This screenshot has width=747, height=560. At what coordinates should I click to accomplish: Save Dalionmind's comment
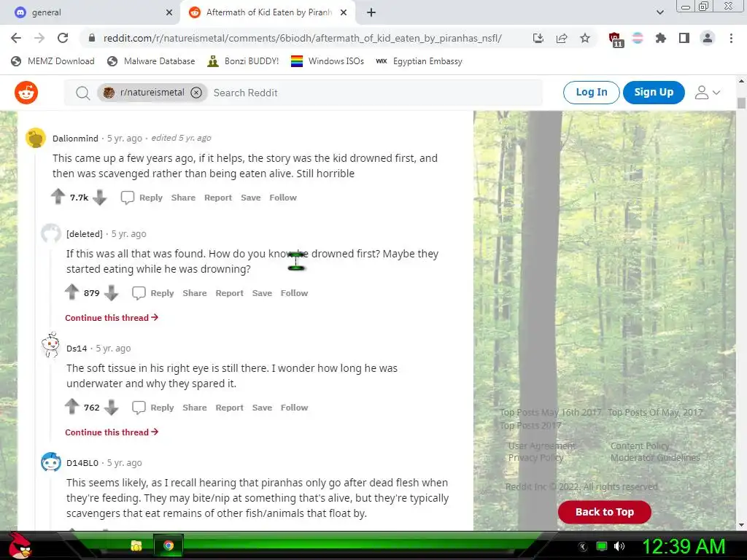tap(251, 198)
